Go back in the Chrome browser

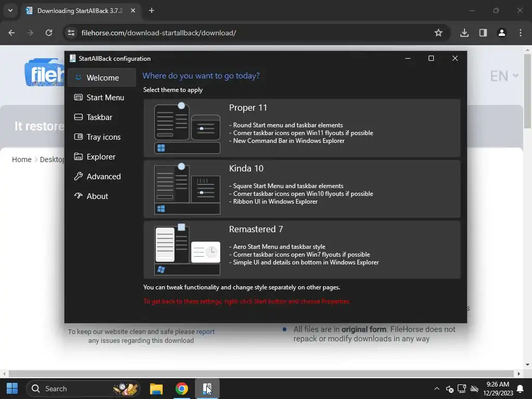pos(11,33)
